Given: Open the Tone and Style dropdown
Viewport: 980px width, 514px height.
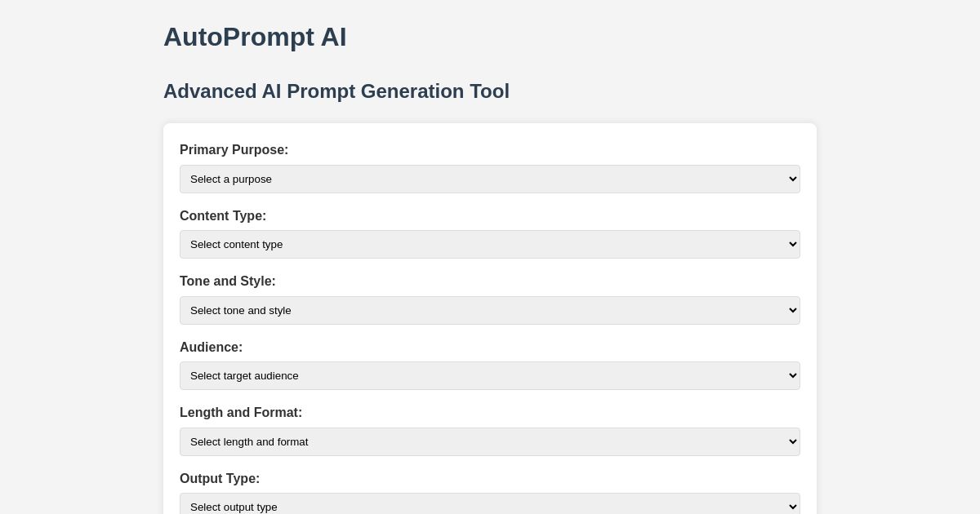Looking at the screenshot, I should click(x=490, y=310).
